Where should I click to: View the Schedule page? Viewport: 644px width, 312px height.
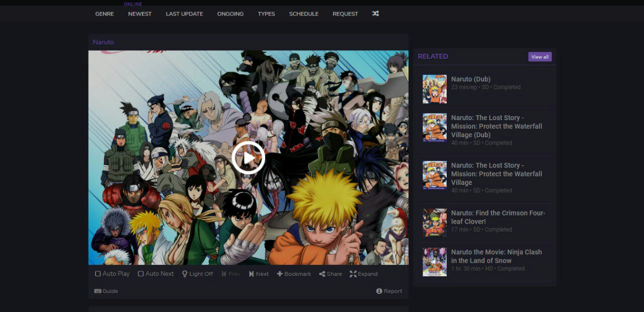coord(304,14)
